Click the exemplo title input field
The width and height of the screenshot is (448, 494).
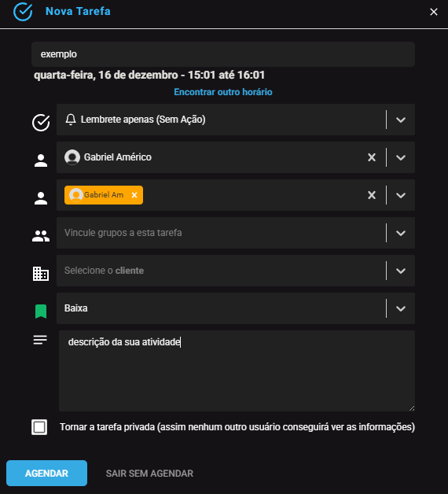tap(223, 54)
